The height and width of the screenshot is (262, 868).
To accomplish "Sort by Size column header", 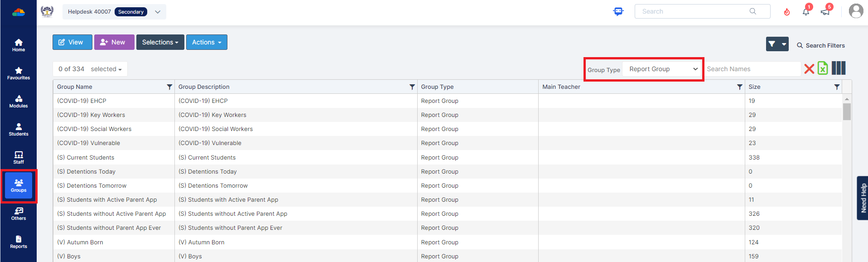I will (x=754, y=87).
